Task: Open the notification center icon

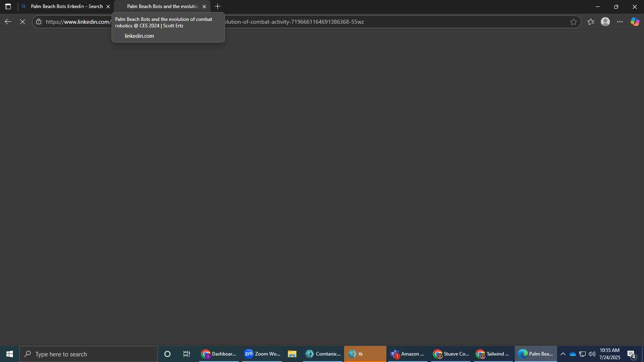Action: (632, 354)
